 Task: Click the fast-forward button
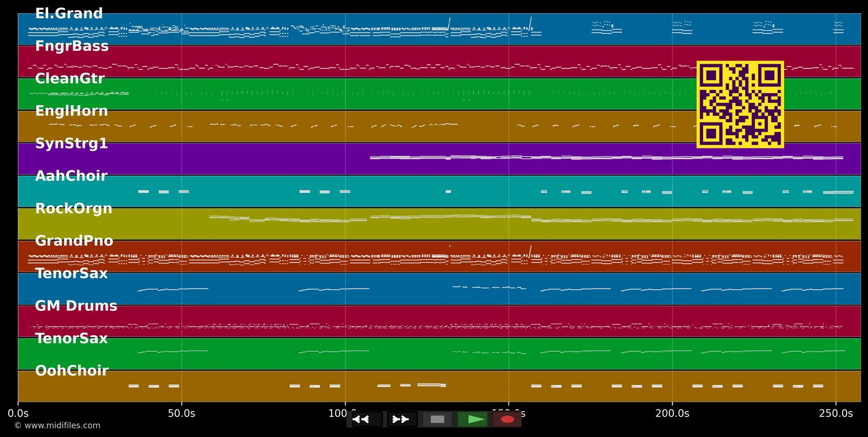click(402, 419)
